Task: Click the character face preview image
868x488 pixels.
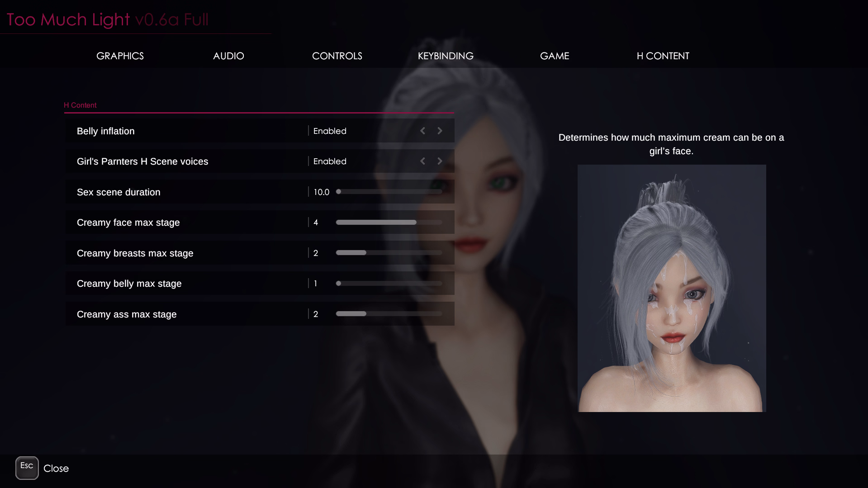Action: tap(672, 288)
